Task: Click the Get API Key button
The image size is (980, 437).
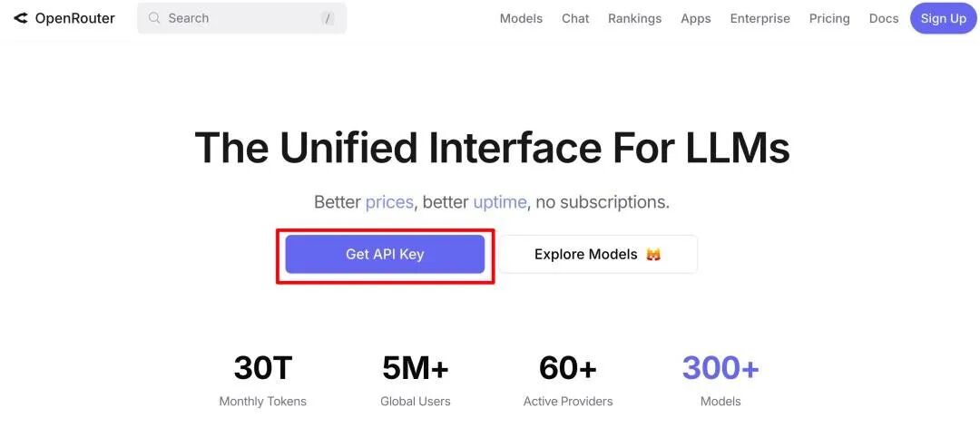Action: [x=385, y=254]
